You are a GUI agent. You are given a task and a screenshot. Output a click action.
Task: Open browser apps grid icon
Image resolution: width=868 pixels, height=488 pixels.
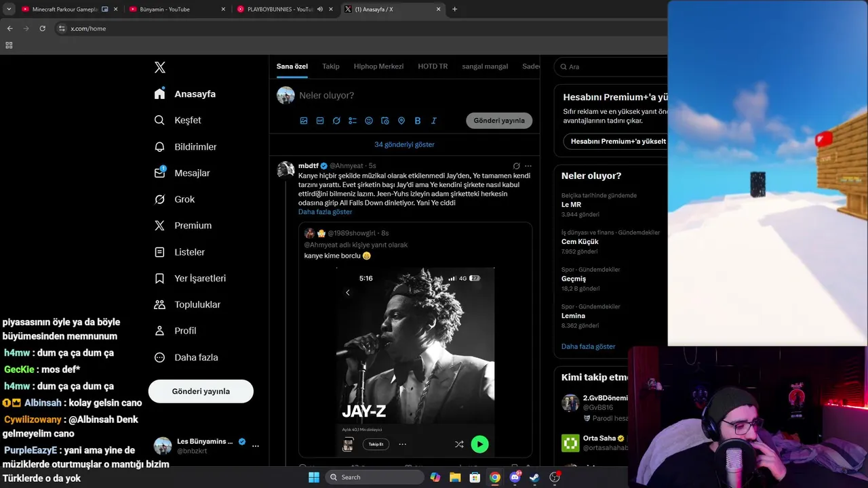click(9, 45)
